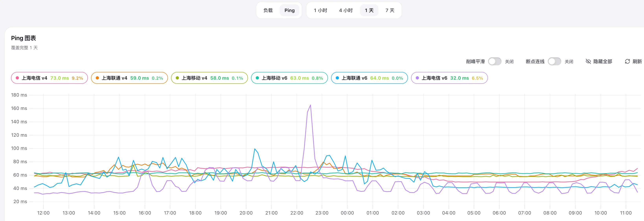Click the 上海移动 v4 legend label
Image resolution: width=644 pixels, height=221 pixels.
[194, 78]
